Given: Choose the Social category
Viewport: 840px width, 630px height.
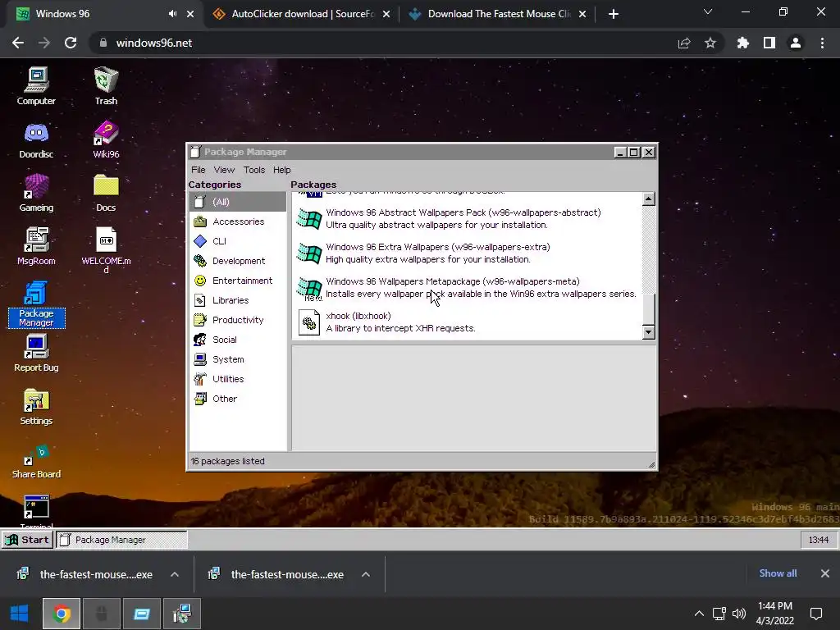Looking at the screenshot, I should tap(238, 340).
